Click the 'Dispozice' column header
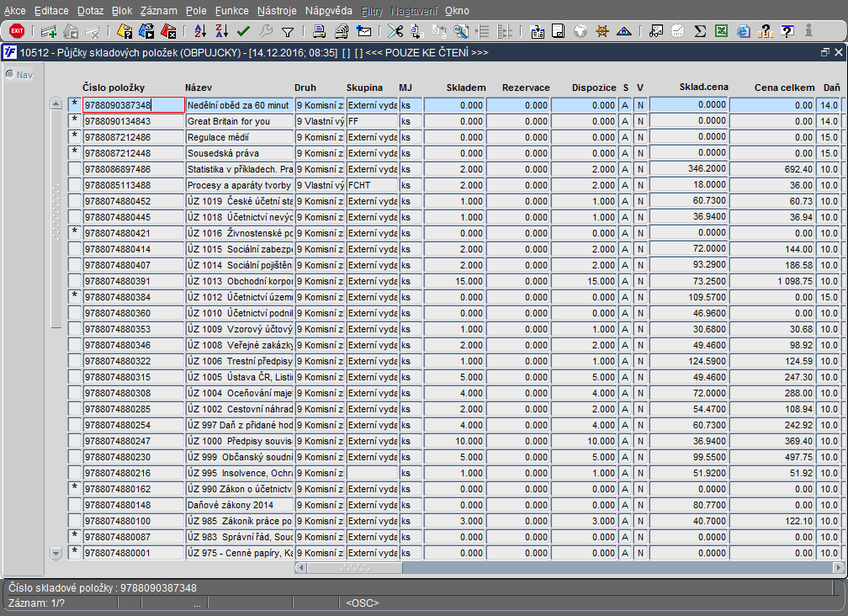This screenshot has width=848, height=616. coord(594,88)
